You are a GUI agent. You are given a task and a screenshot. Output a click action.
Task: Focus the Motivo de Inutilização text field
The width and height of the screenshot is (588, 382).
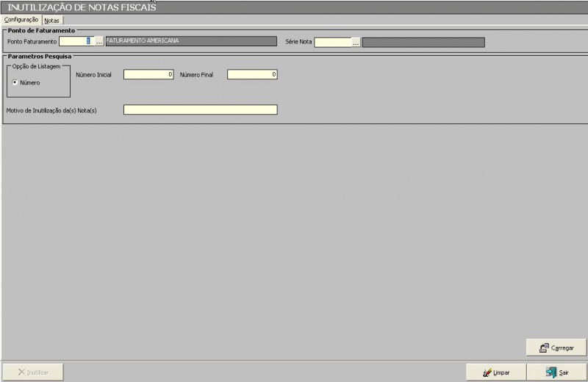tap(200, 110)
